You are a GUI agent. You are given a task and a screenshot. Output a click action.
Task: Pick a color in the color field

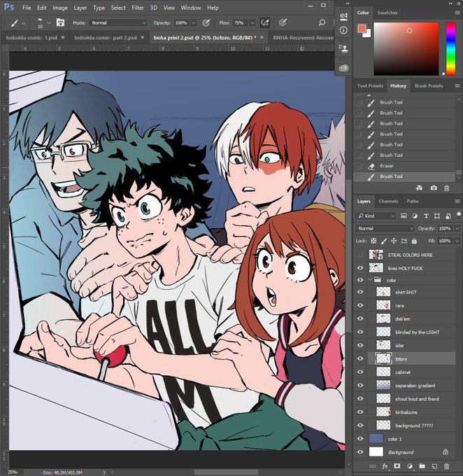click(x=406, y=48)
